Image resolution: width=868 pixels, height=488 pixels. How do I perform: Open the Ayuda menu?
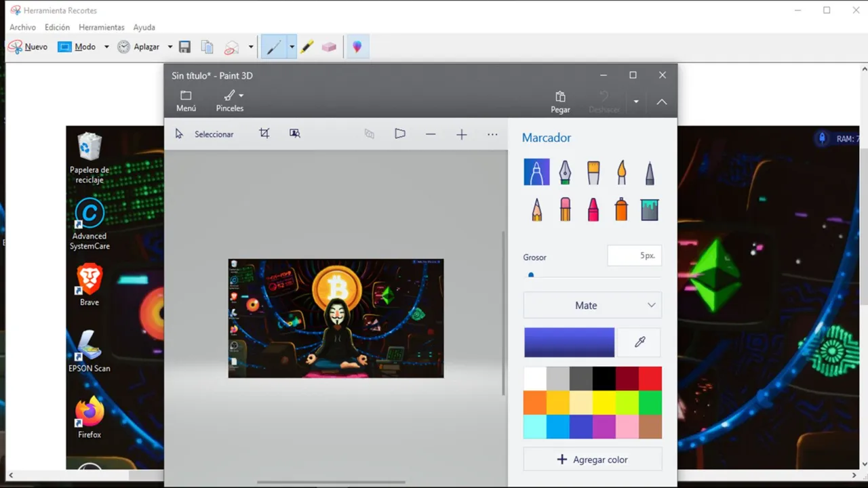pyautogui.click(x=144, y=27)
